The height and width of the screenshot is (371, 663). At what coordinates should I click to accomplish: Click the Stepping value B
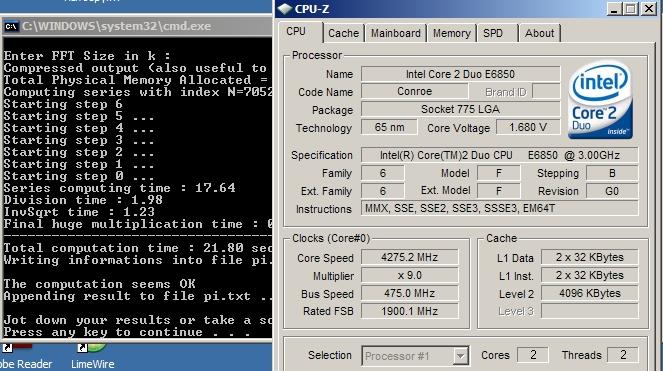coord(612,173)
